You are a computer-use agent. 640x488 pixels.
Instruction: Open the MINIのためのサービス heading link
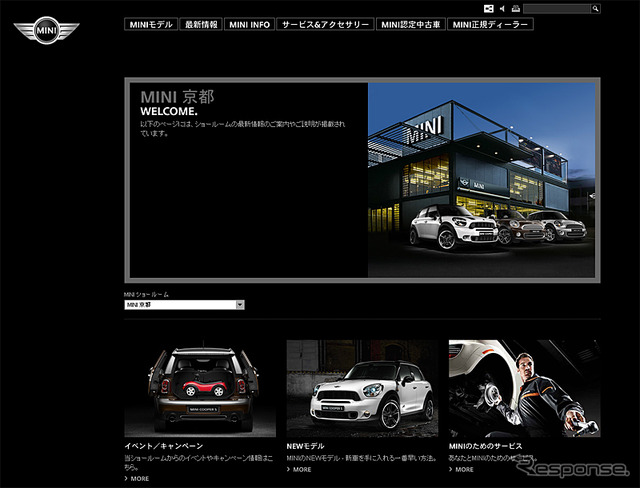485,446
